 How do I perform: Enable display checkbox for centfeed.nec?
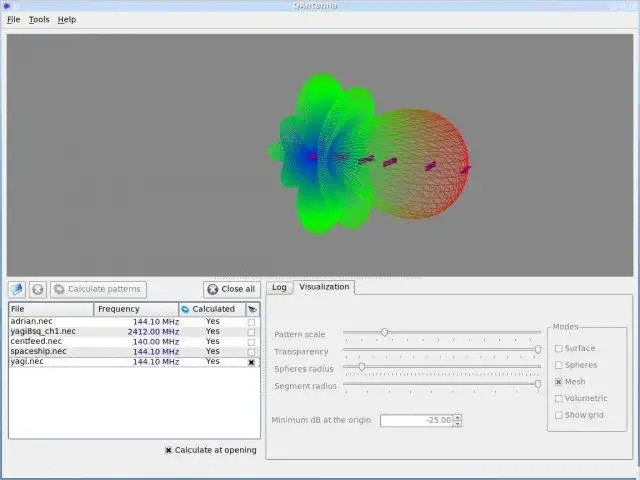point(251,342)
